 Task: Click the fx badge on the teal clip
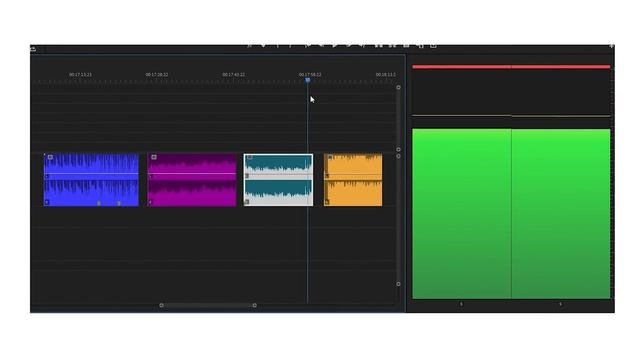250,158
